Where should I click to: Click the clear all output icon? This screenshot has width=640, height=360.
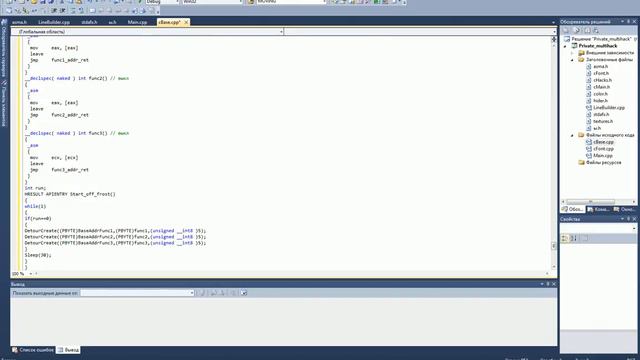233,293
